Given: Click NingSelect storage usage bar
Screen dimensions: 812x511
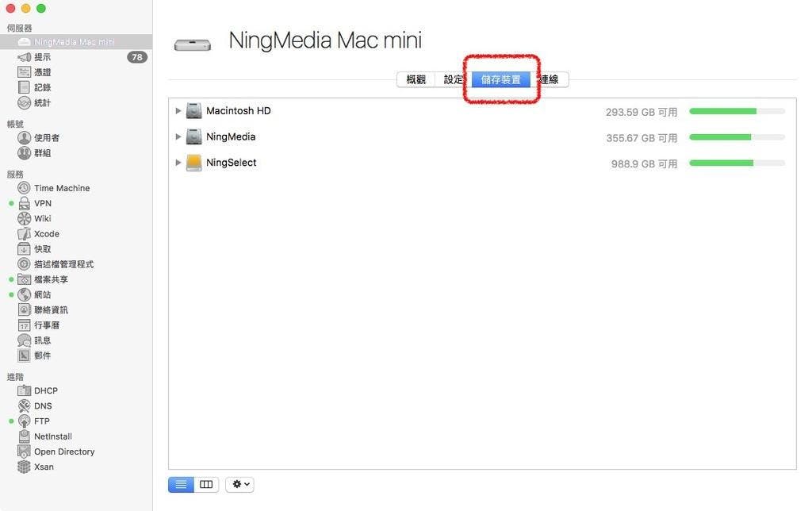Looking at the screenshot, I should [x=737, y=163].
